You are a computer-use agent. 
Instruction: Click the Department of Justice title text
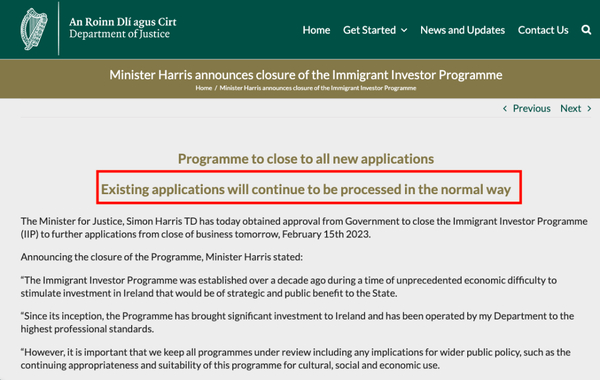[119, 34]
